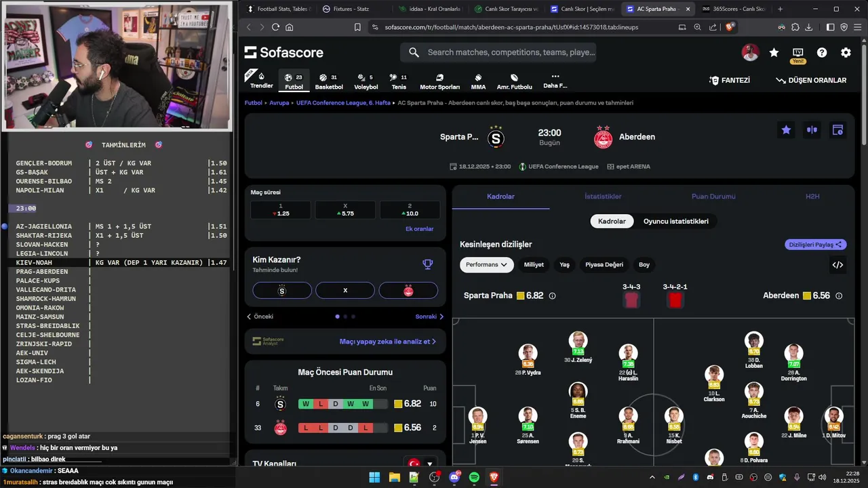The height and width of the screenshot is (488, 868).
Task: Open the Tenis category
Action: coord(399,81)
